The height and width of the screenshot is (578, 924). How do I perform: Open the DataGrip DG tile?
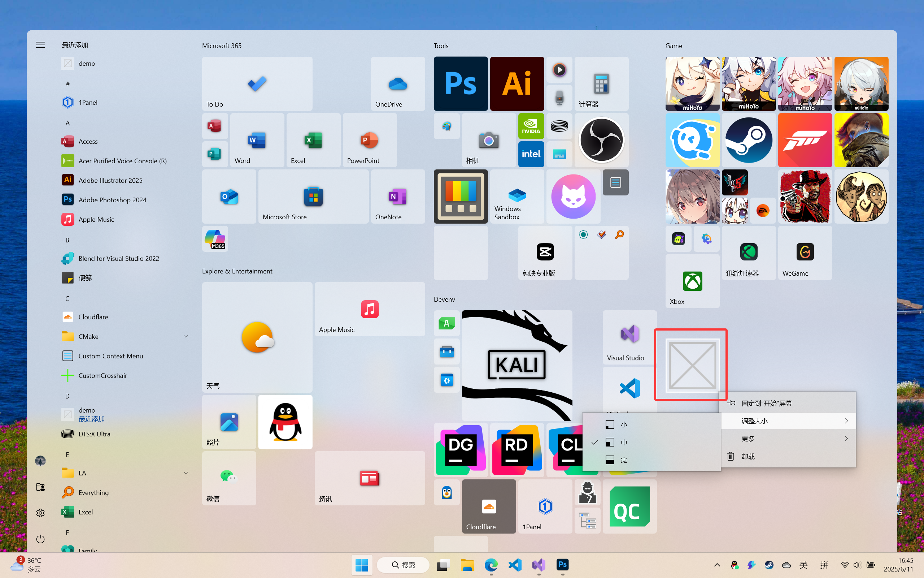pos(461,450)
